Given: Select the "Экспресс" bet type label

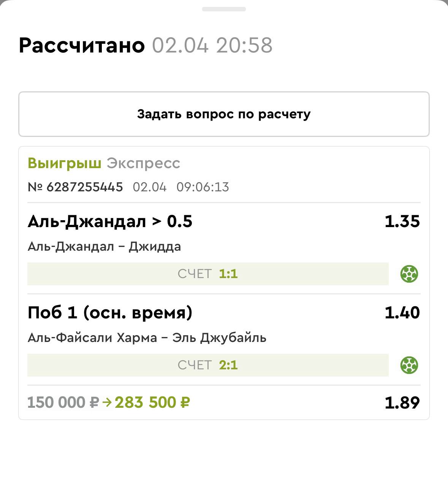Looking at the screenshot, I should pos(143,163).
